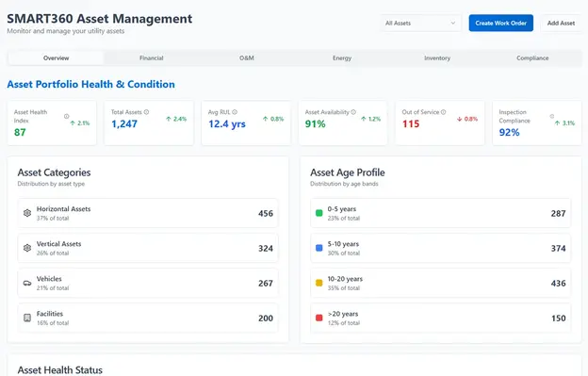Click the 374 count for 5-10 years
Viewport: 588px width, 376px height.
pyautogui.click(x=558, y=248)
